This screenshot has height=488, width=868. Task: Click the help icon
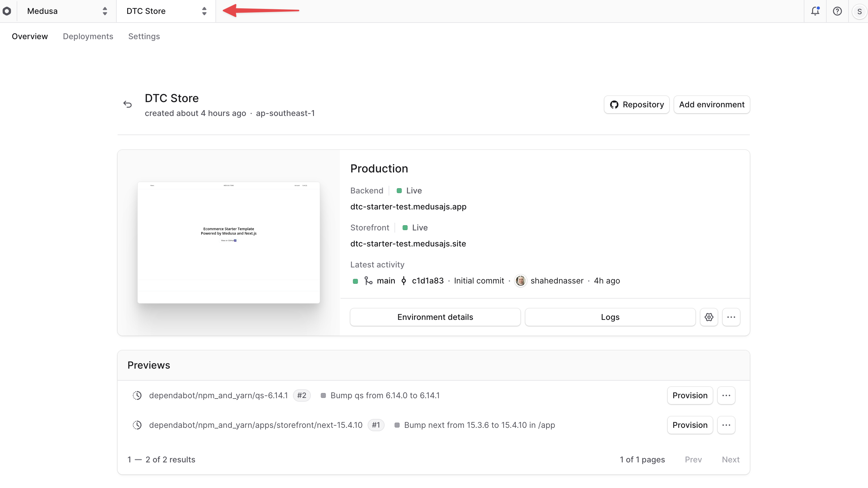coord(838,11)
